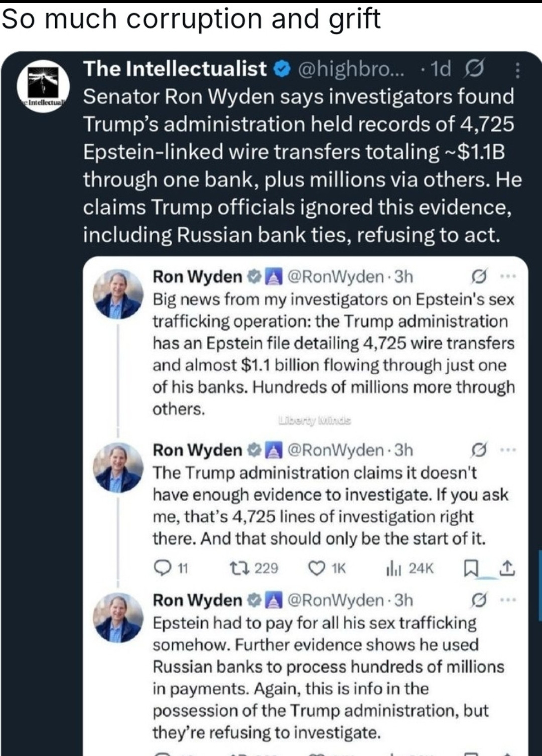The image size is (542, 756).
Task: Open Grok icon on "Epstein had to pay" tweet
Action: [x=479, y=600]
